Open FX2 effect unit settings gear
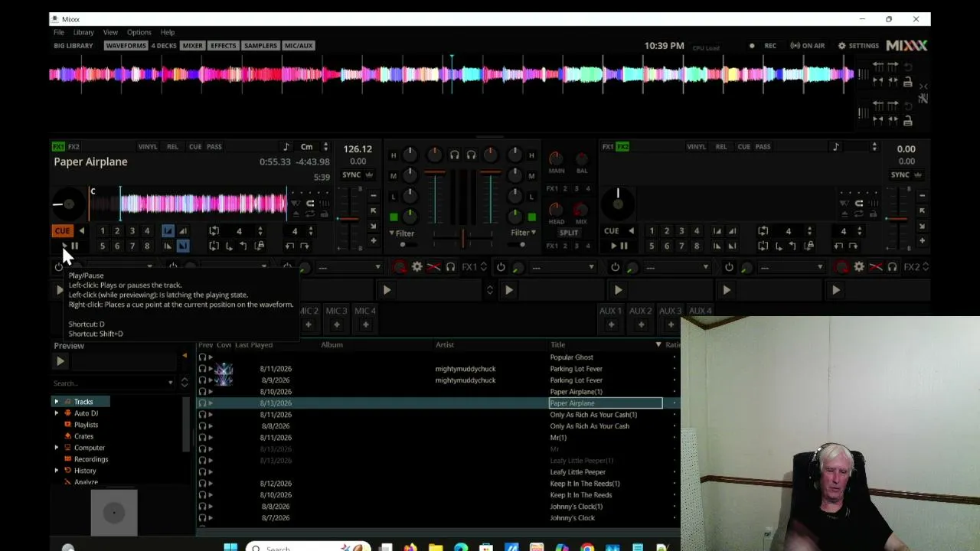This screenshot has height=551, width=980. (859, 267)
